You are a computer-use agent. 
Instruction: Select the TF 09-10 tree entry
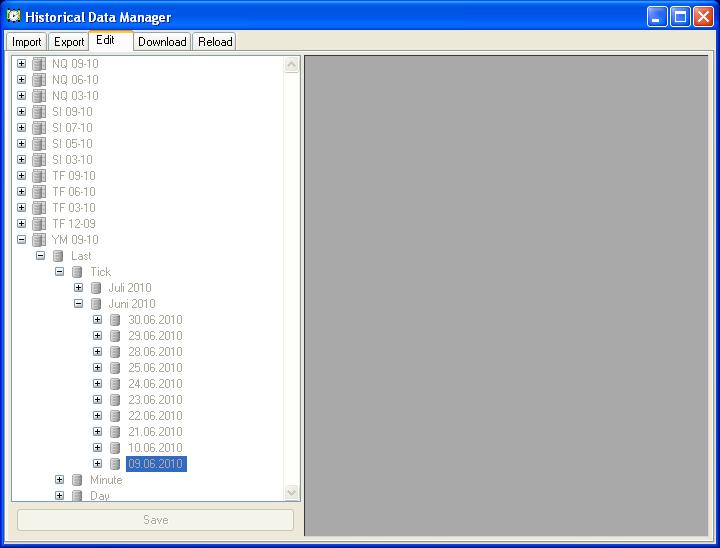(74, 175)
